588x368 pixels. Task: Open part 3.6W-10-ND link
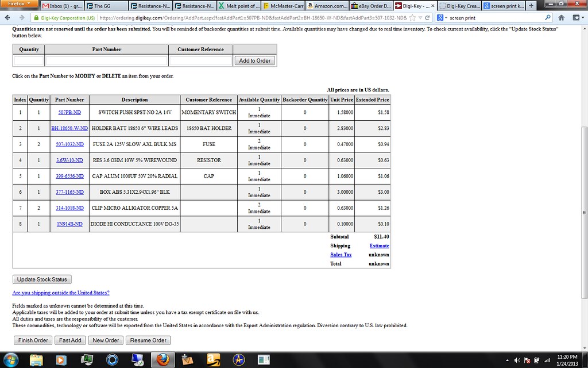point(69,160)
